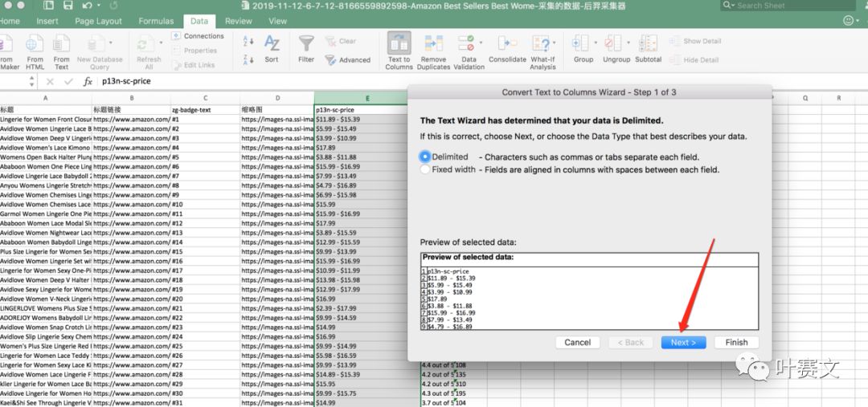Open the Data ribbon tab
This screenshot has height=407, width=868.
(199, 21)
